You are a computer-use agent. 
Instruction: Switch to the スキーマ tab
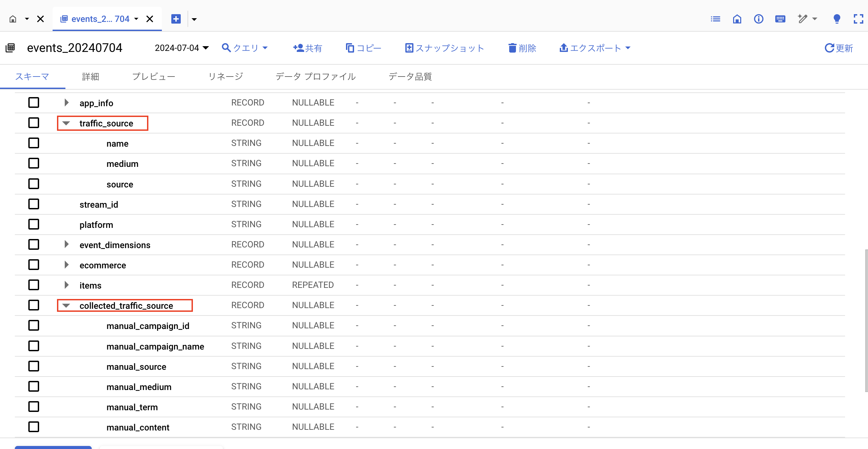(32, 77)
